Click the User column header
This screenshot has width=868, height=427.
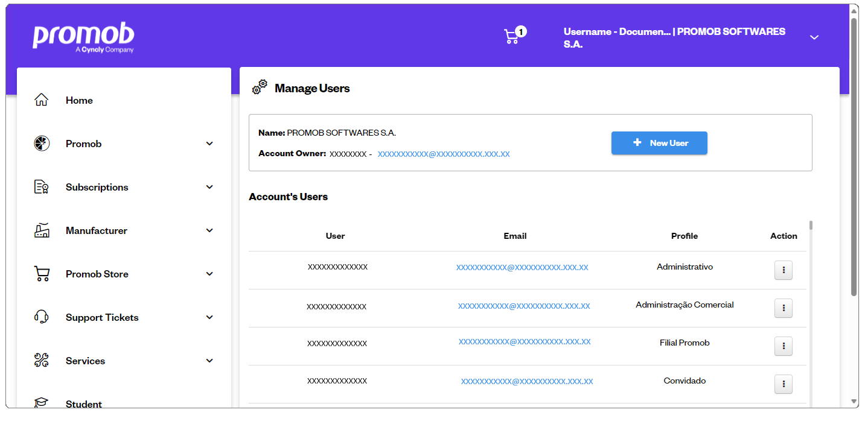point(335,236)
